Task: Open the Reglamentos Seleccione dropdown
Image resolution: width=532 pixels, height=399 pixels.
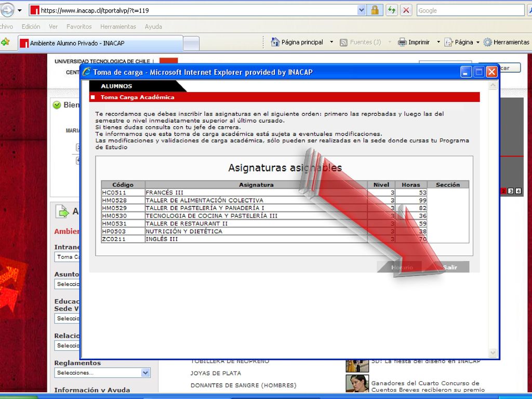Action: pos(102,373)
